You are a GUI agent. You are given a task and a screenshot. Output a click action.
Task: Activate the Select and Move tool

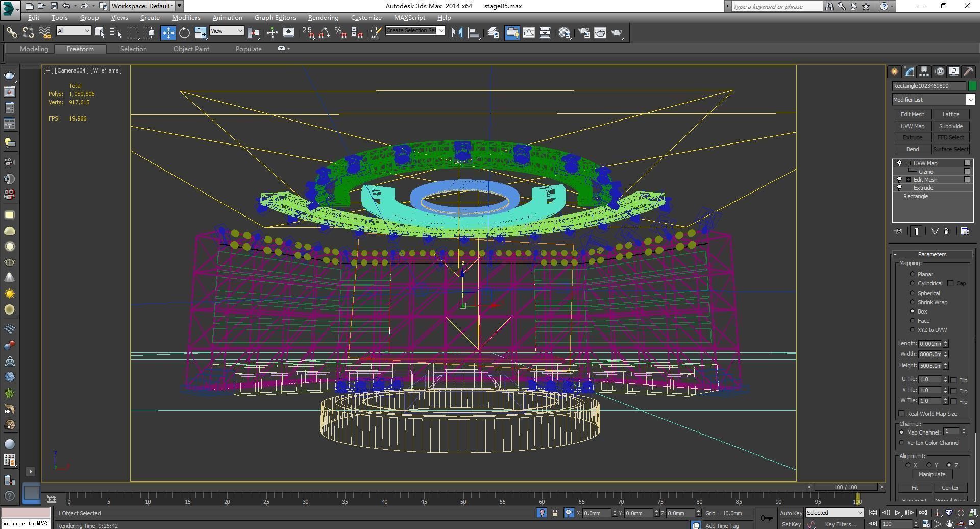[168, 33]
